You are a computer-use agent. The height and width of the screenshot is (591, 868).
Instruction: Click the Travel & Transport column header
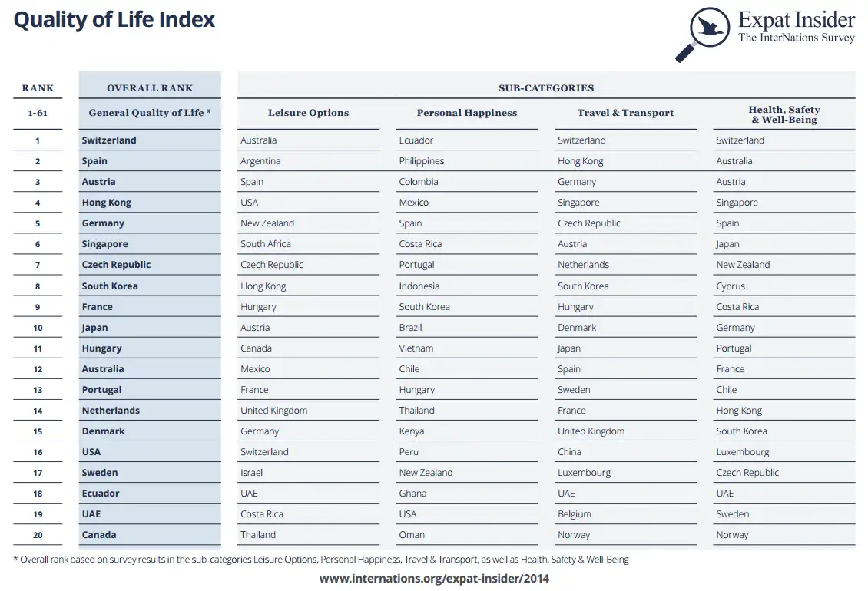coord(625,113)
